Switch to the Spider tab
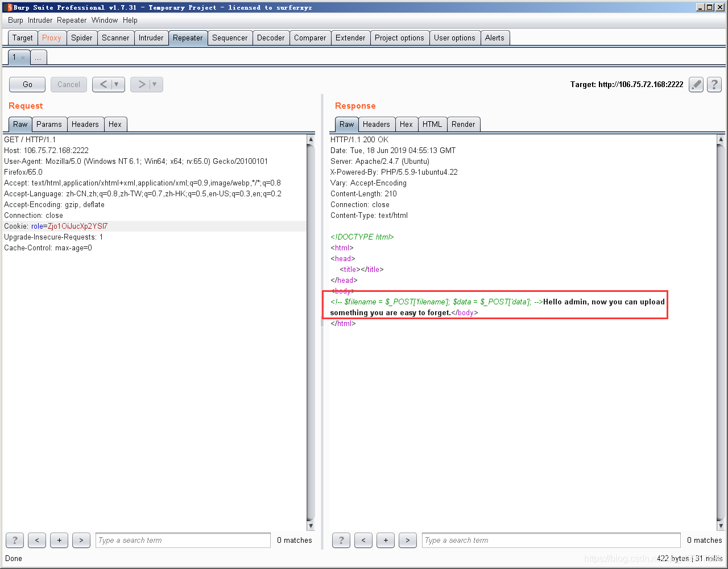This screenshot has width=728, height=569. click(82, 38)
